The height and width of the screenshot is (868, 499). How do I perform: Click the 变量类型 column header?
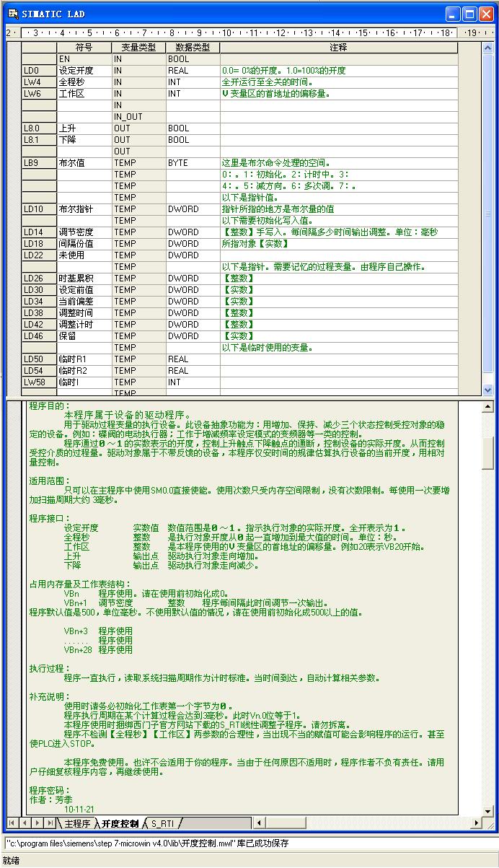[x=138, y=48]
